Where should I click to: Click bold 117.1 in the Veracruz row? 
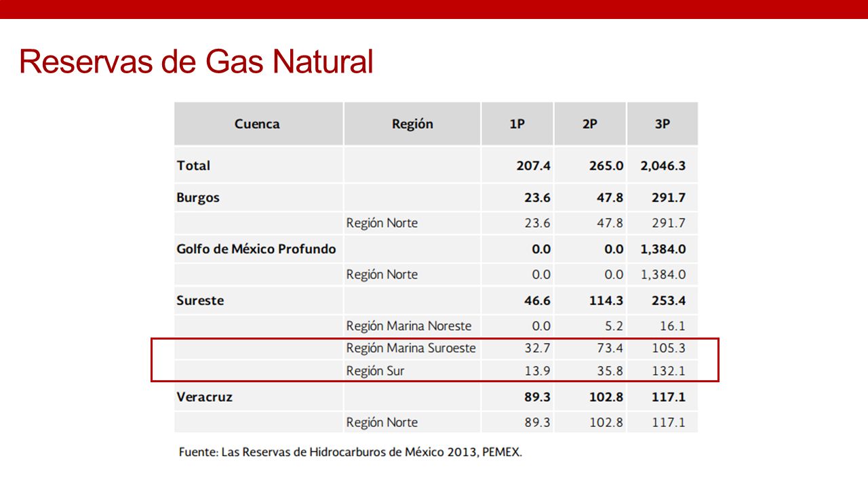click(x=669, y=397)
